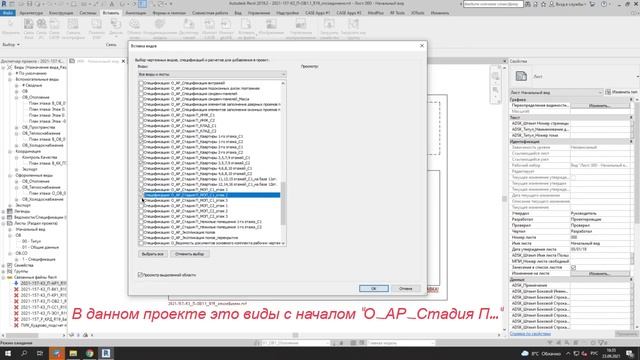
Task: Click the Import CAD ribbon icon
Action: (209, 24)
